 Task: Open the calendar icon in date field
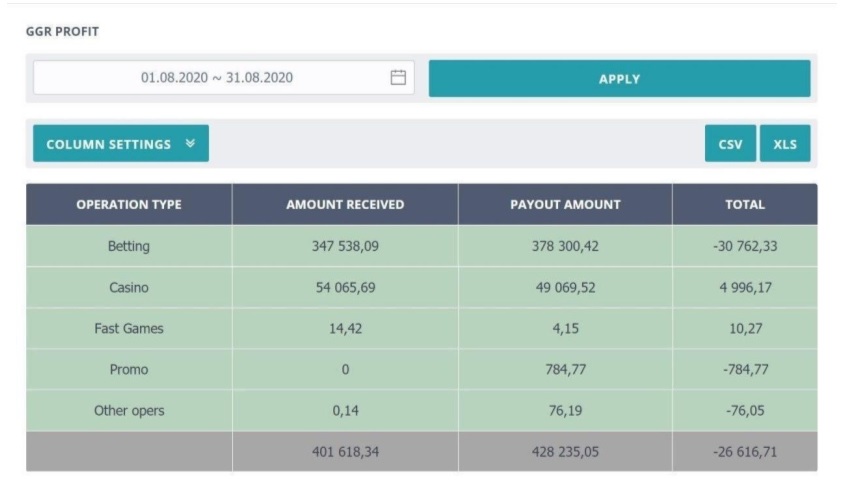tap(398, 78)
